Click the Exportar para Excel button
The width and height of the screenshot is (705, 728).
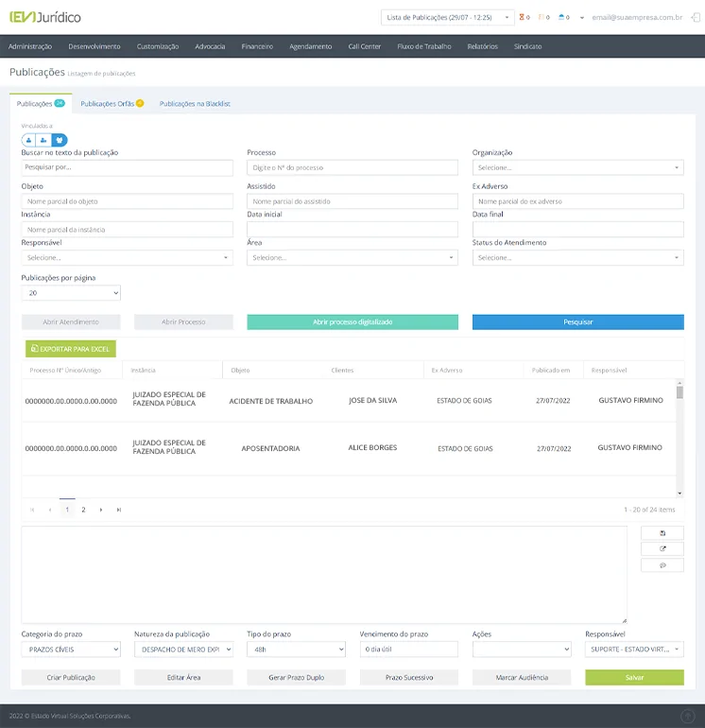(x=71, y=349)
